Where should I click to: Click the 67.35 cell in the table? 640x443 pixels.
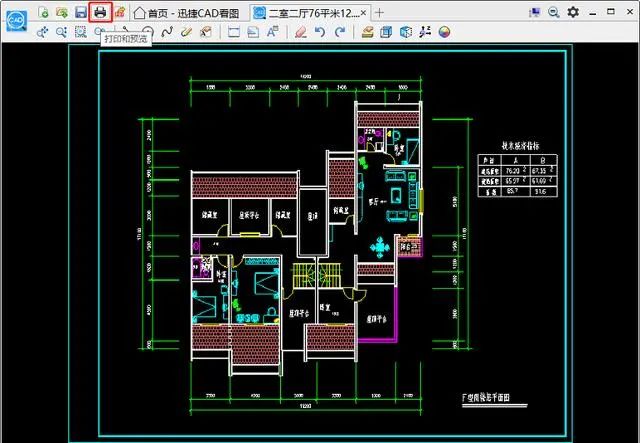click(x=542, y=170)
